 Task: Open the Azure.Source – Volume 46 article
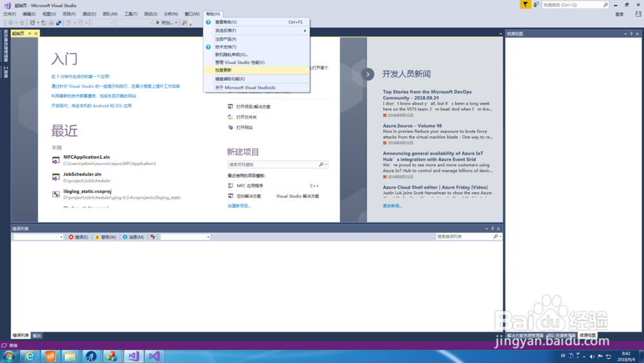(x=412, y=126)
